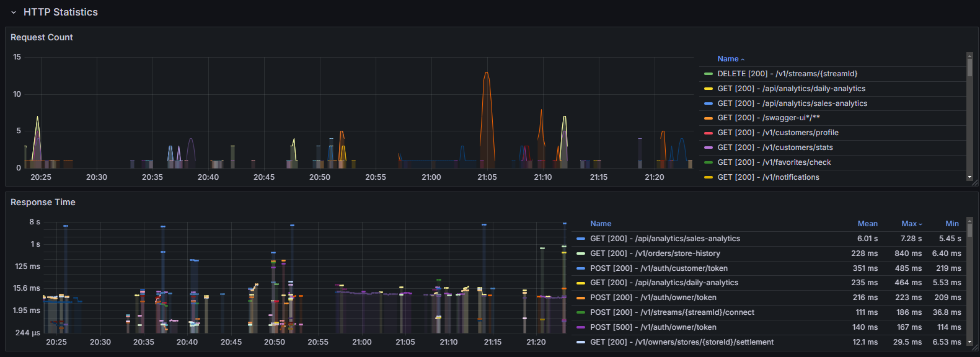Select POST [200] /v1/auth/owner/token series label
The width and height of the screenshot is (980, 357).
coord(653,297)
